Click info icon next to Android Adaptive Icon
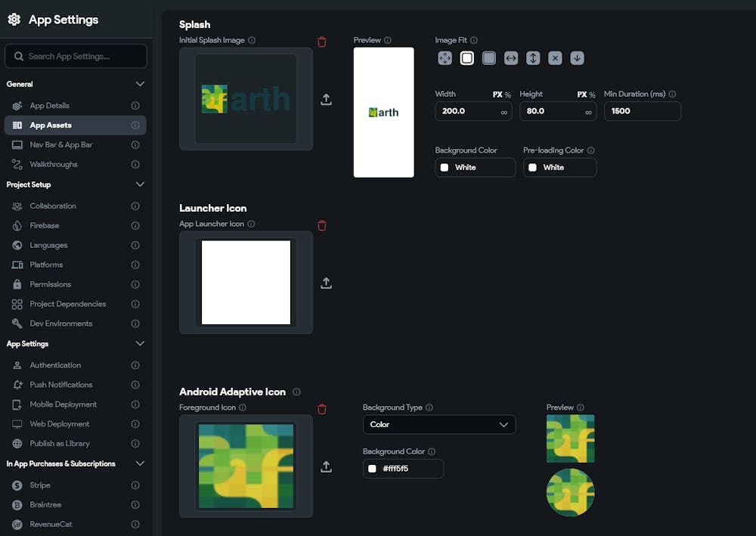 [x=296, y=392]
